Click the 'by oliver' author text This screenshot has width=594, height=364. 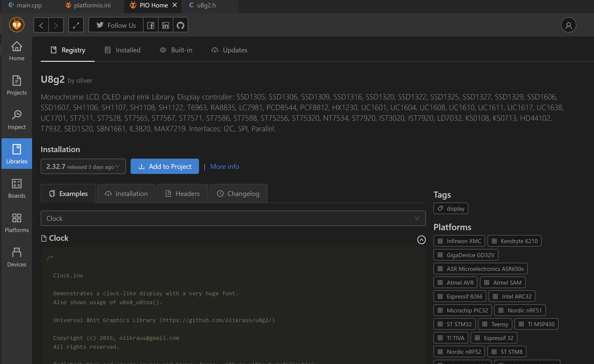click(80, 80)
